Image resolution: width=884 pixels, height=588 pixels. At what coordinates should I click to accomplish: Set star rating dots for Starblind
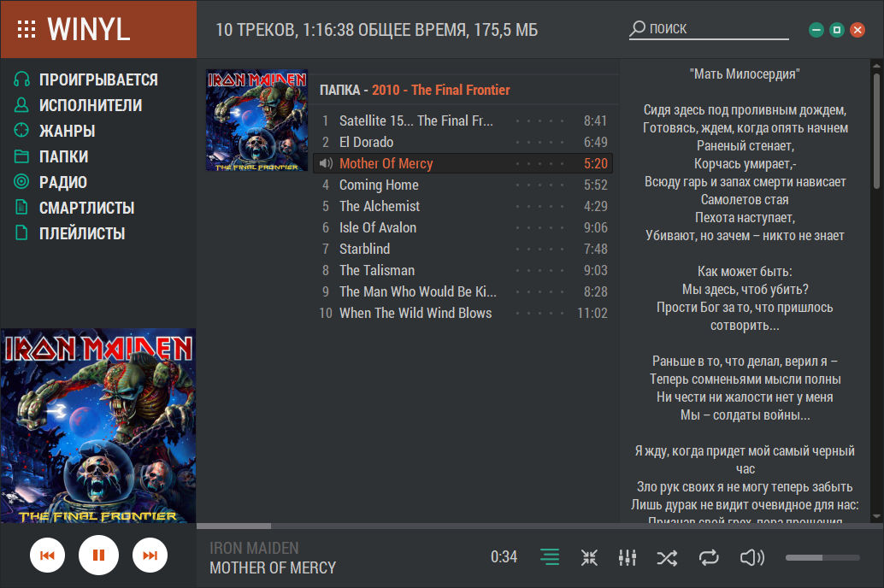click(x=539, y=250)
